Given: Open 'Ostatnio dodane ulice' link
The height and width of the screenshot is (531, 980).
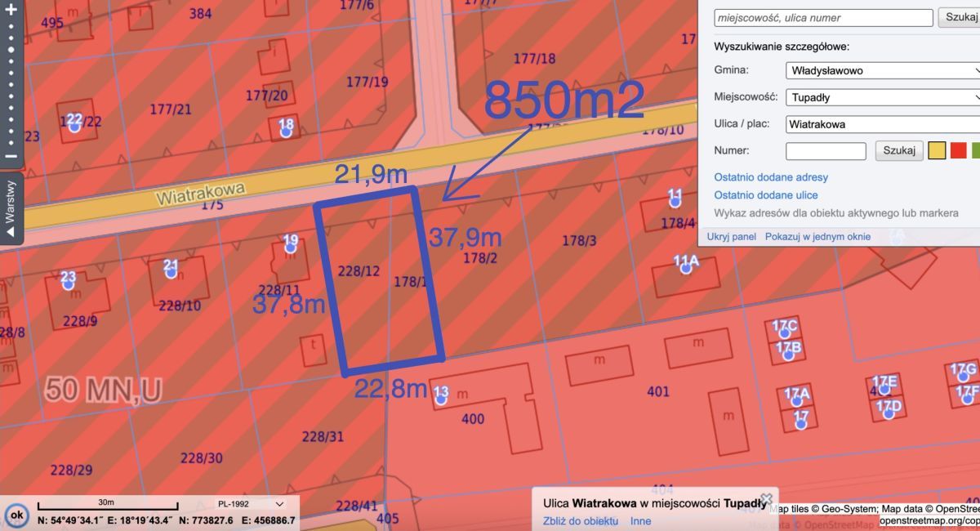Looking at the screenshot, I should click(x=766, y=195).
